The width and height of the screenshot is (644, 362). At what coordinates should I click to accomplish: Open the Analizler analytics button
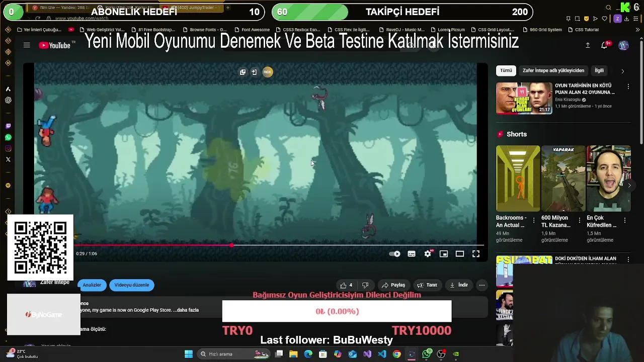coord(92,285)
